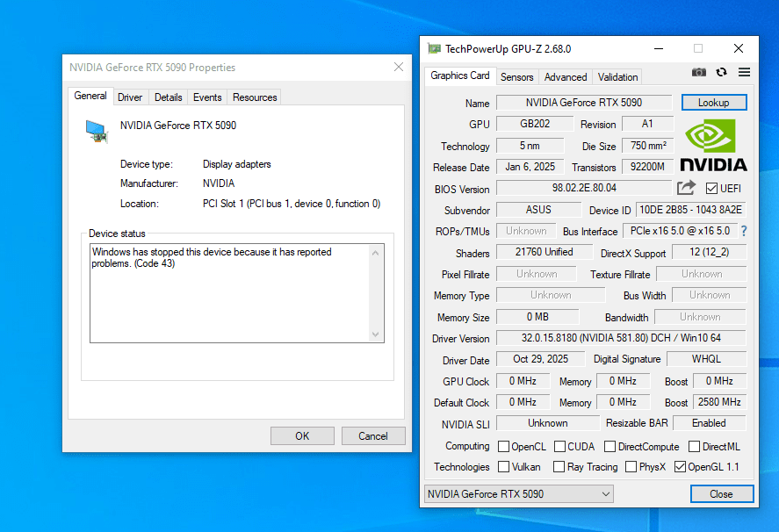This screenshot has height=532, width=779.
Task: Click the BIOS export share icon
Action: pyautogui.click(x=686, y=188)
